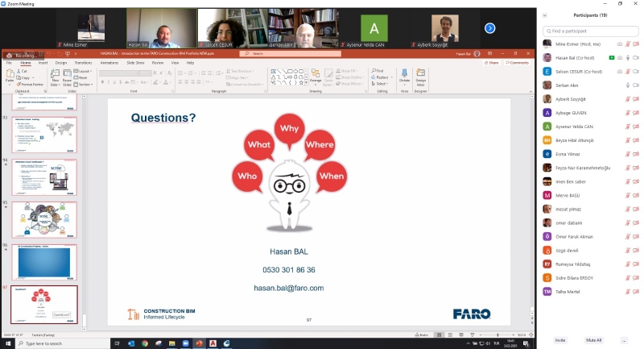Viewport: 644px width, 349px height.
Task: Switch to the Design ribbon tab
Action: coord(61,62)
